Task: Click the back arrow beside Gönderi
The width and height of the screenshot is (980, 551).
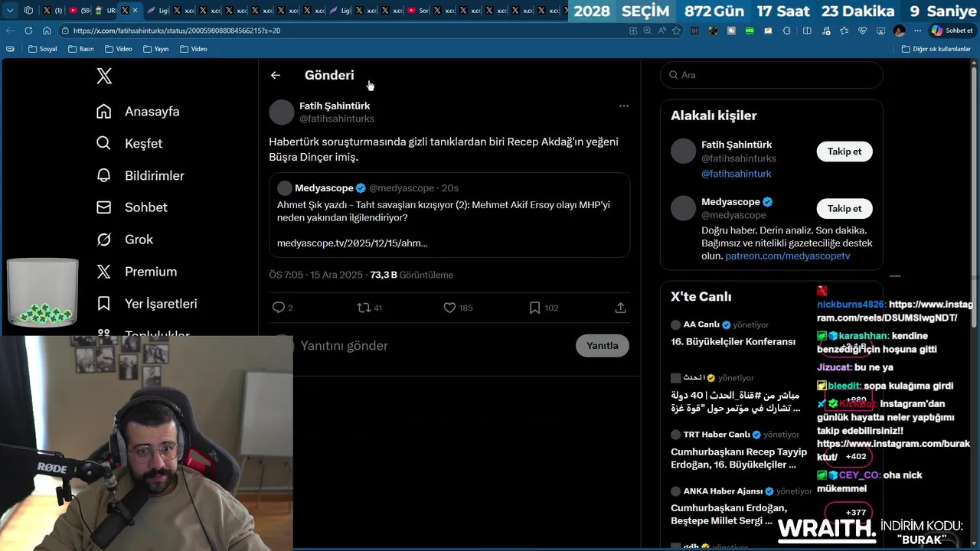Action: 276,75
